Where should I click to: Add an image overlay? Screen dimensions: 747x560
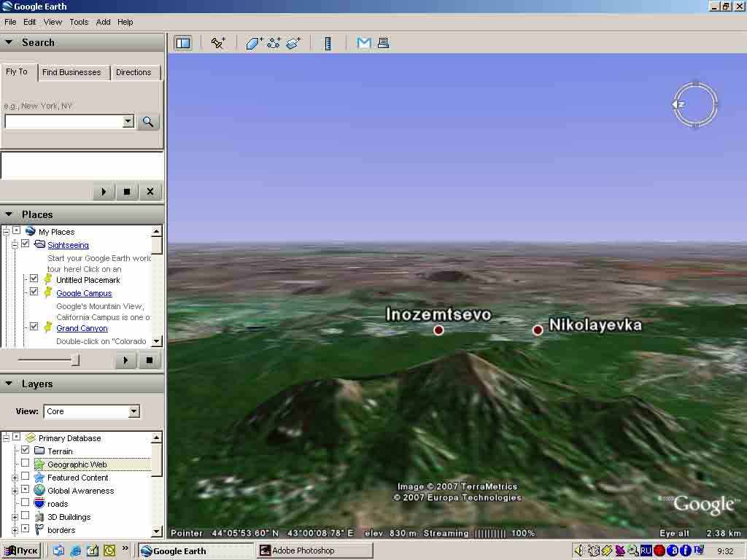tap(293, 43)
